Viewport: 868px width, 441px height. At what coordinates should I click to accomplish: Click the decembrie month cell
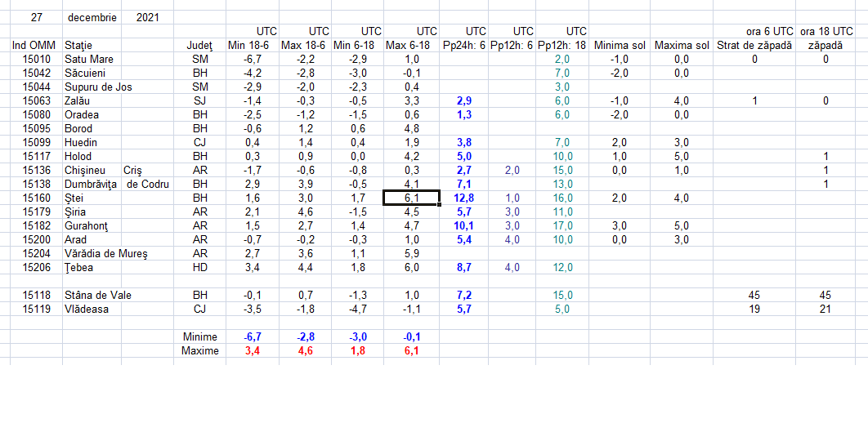(92, 17)
